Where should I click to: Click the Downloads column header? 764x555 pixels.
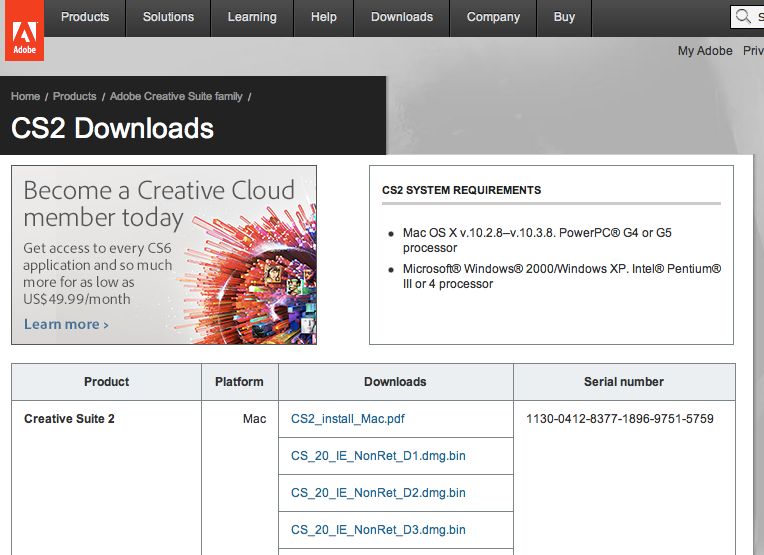coord(395,382)
